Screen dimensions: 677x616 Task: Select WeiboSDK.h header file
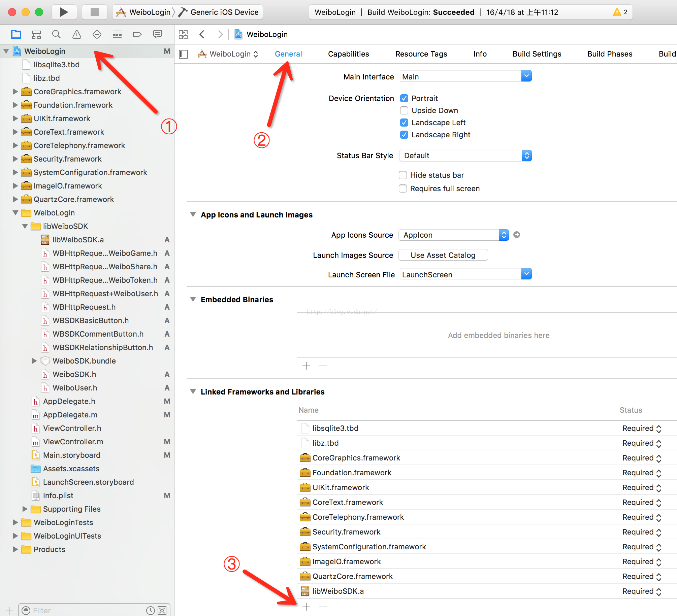point(74,374)
